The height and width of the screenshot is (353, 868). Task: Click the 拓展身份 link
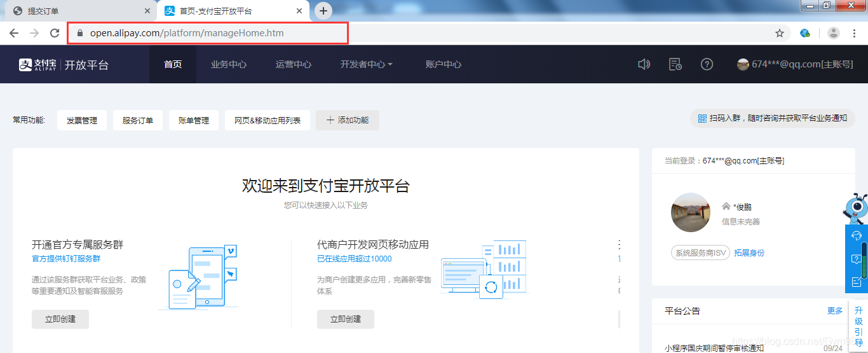point(749,253)
